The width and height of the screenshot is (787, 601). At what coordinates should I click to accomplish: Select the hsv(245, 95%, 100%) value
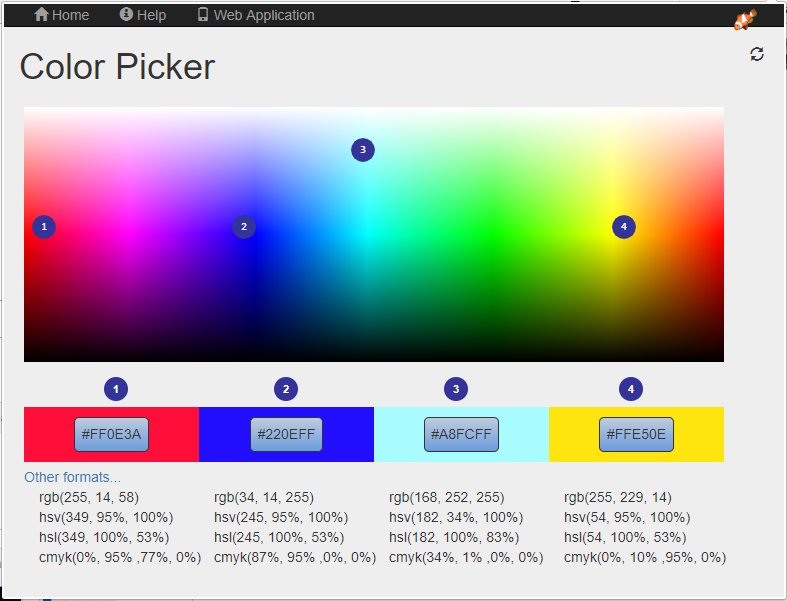[281, 517]
